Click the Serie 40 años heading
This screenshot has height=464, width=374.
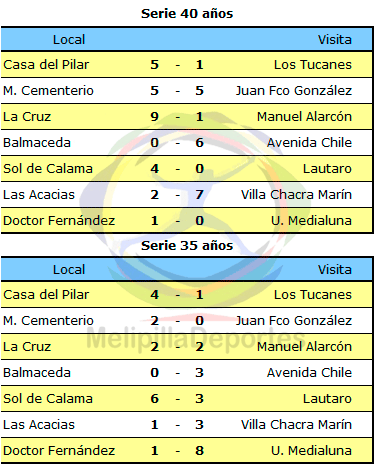(187, 14)
